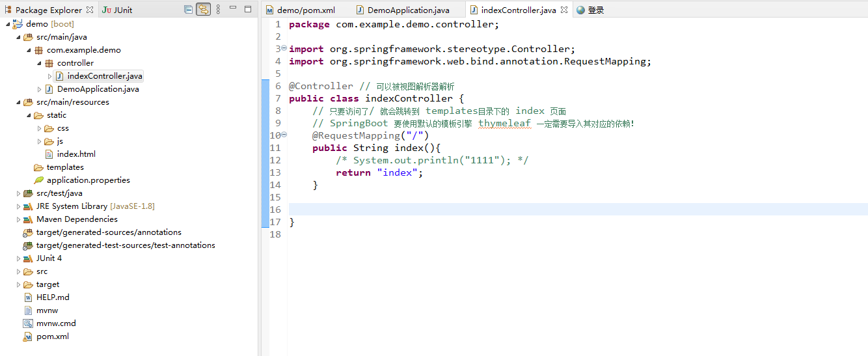868x356 pixels.
Task: Click the indexController.java file icon
Action: pos(59,76)
